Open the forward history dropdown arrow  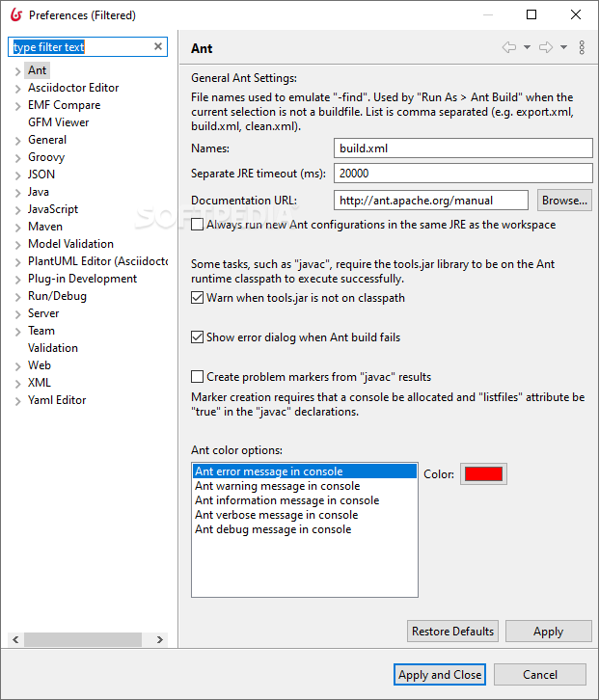[x=563, y=47]
